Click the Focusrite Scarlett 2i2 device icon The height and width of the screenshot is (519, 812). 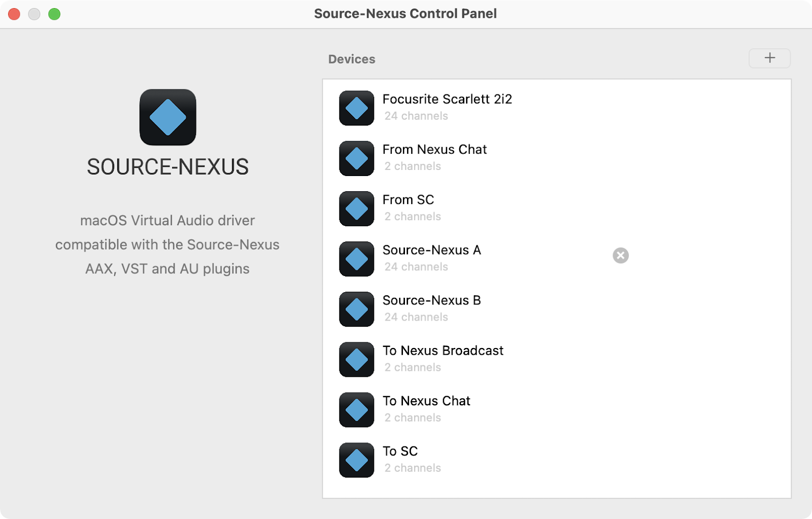(356, 108)
